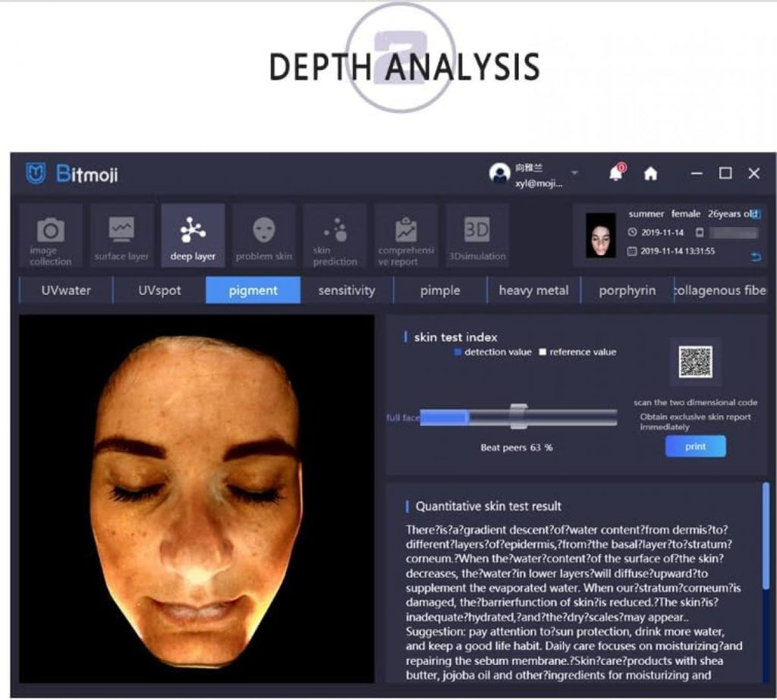Click the home icon in title bar
777x700 pixels.
click(x=651, y=173)
